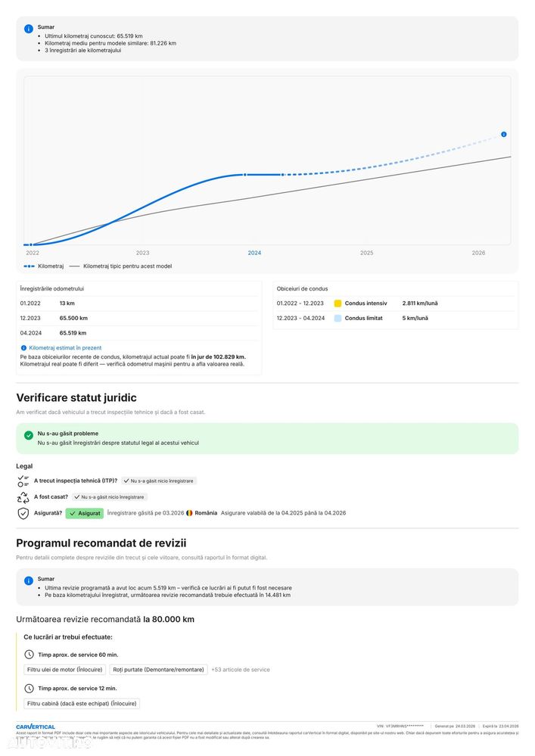Click the green Asigurat badge
The image size is (535, 756).
[x=85, y=514]
